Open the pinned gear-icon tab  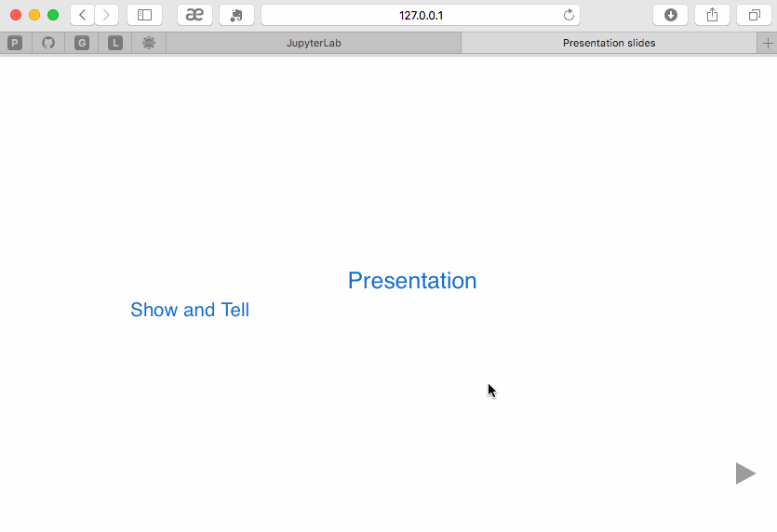click(149, 43)
